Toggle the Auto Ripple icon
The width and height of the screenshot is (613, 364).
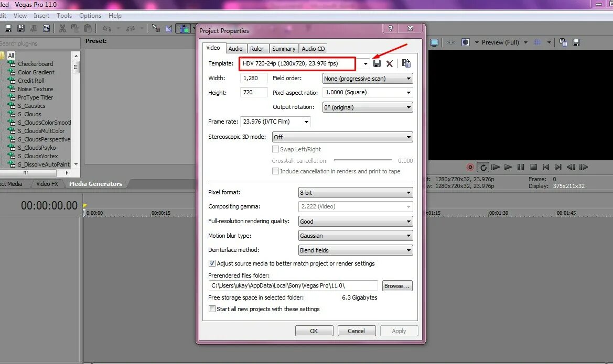(x=184, y=28)
